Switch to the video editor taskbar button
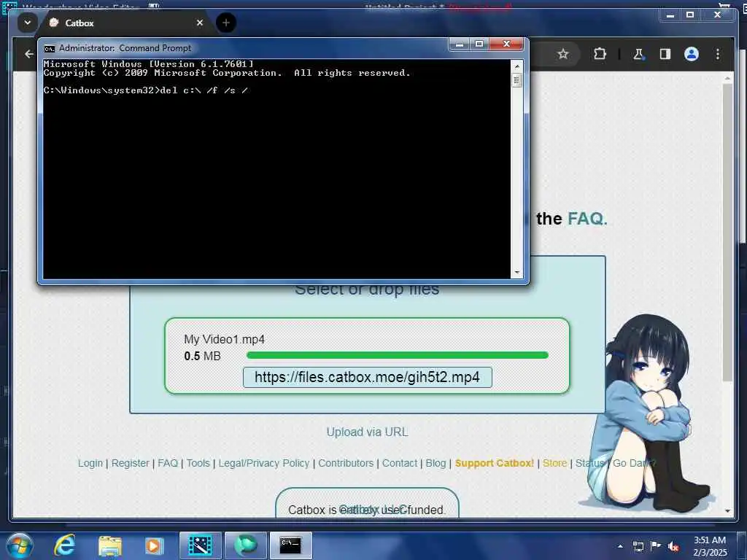 click(x=200, y=545)
